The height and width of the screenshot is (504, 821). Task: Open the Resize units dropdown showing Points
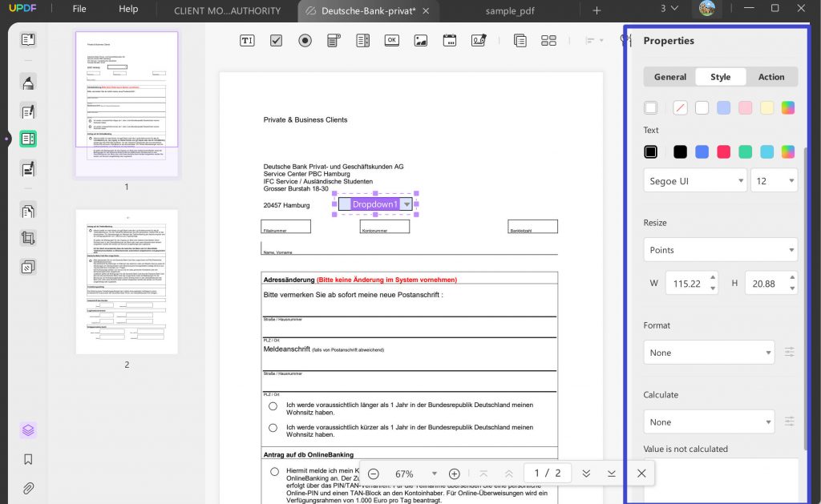point(719,249)
